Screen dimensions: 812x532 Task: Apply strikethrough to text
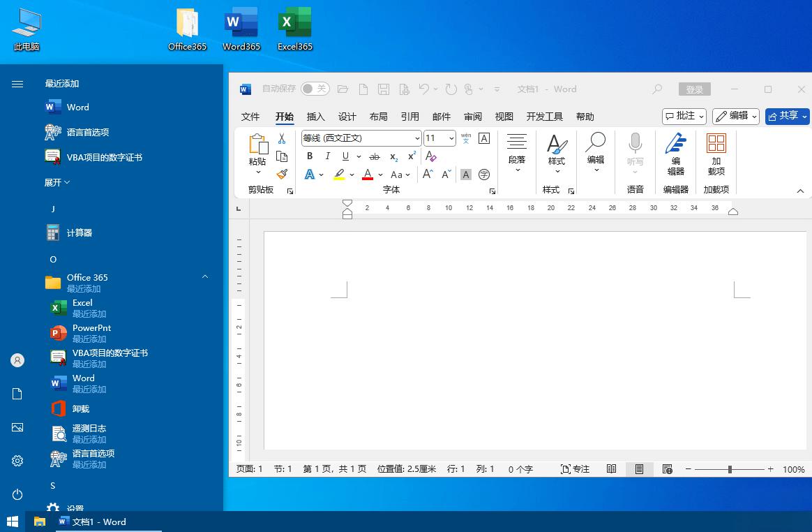click(x=375, y=156)
